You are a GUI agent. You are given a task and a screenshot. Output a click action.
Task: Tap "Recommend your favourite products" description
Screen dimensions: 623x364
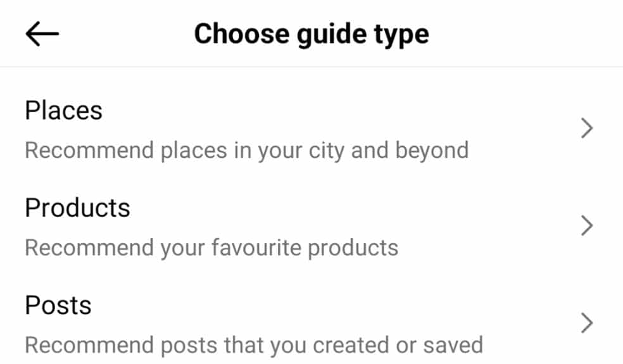coord(211,248)
